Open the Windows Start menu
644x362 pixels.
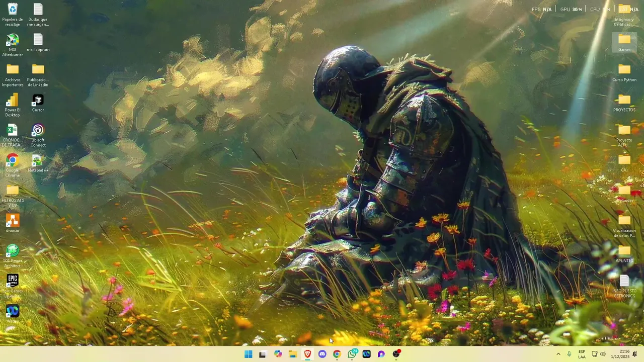pos(248,354)
